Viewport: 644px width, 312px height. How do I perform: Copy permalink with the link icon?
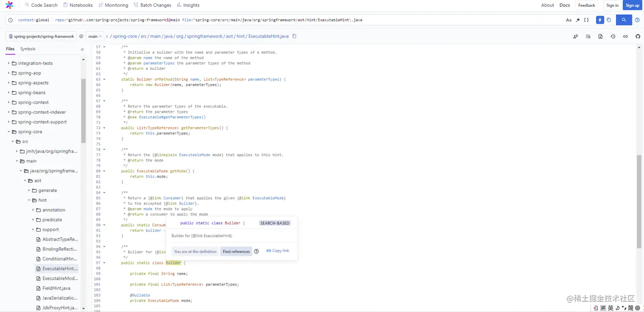pos(625,37)
